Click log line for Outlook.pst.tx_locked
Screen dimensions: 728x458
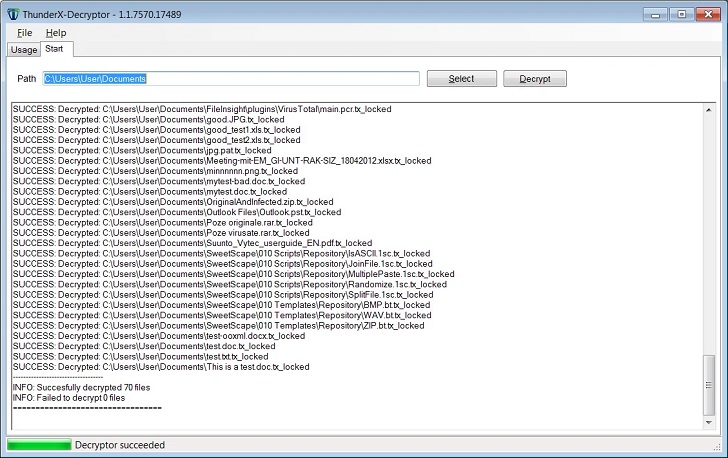tap(177, 212)
